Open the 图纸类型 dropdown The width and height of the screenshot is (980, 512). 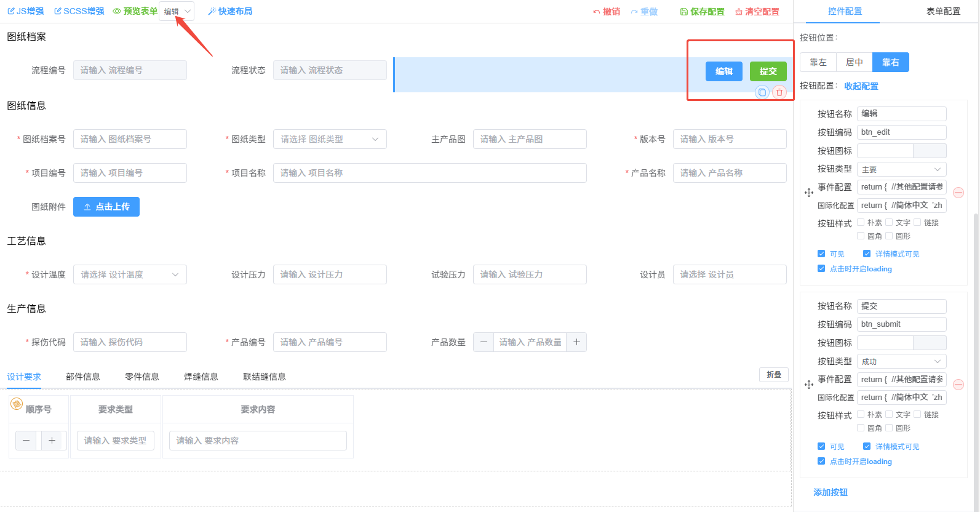(x=330, y=139)
